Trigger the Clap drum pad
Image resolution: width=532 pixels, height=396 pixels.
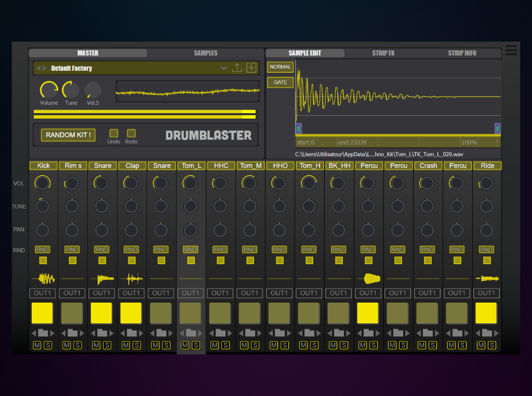(x=131, y=313)
